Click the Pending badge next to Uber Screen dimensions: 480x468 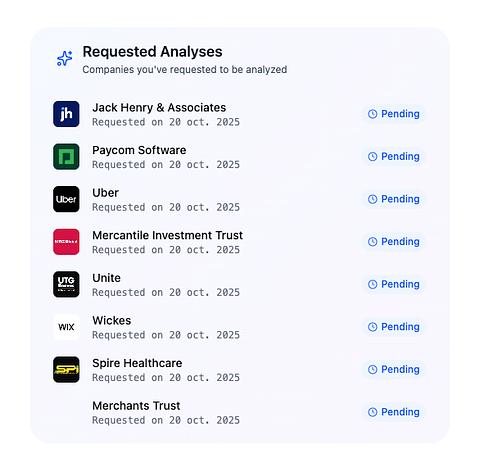(x=394, y=199)
